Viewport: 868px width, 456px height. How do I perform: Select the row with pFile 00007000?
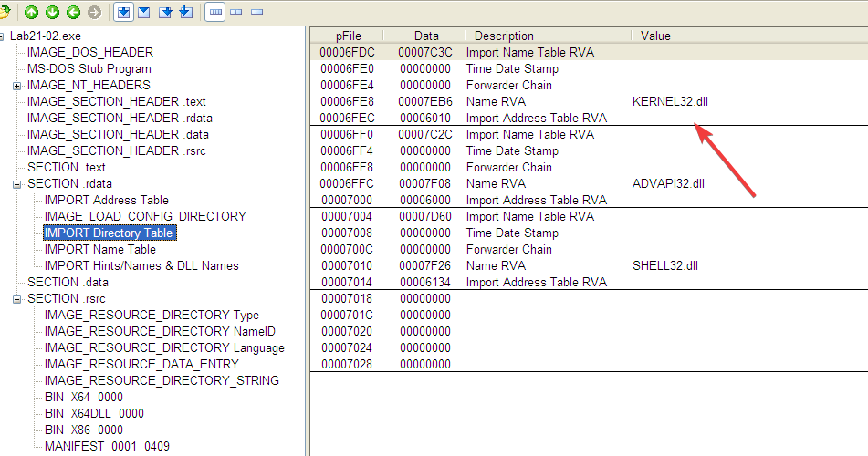pyautogui.click(x=589, y=201)
